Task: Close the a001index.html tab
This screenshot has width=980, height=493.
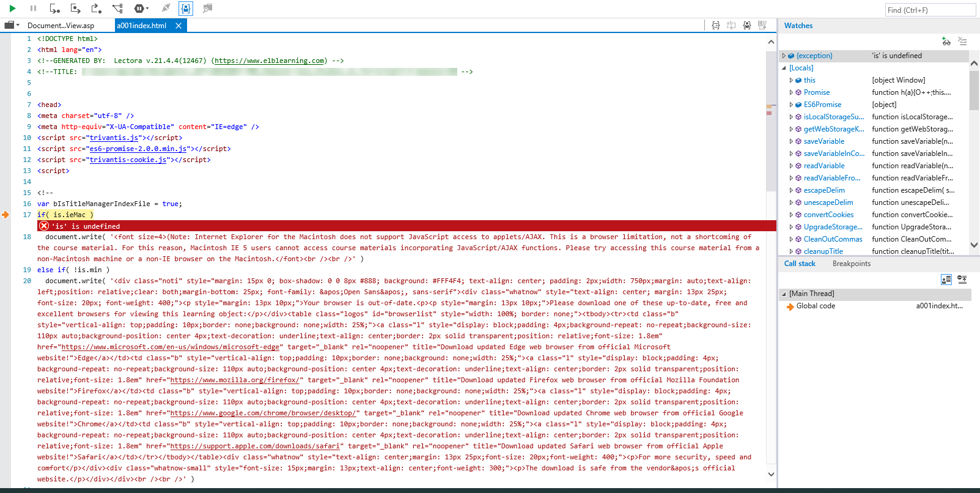Action: click(179, 26)
